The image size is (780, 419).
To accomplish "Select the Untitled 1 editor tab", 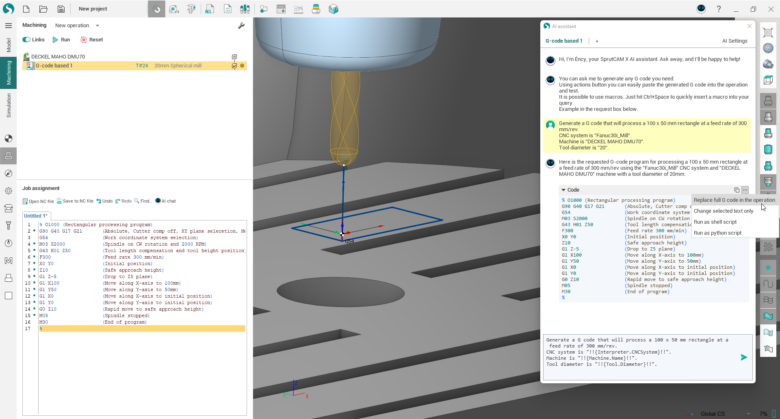I will (x=36, y=216).
